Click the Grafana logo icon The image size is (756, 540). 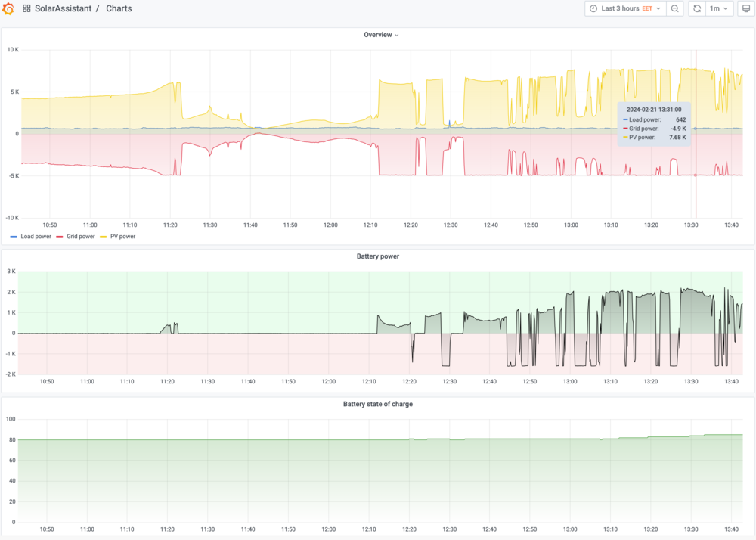click(9, 9)
